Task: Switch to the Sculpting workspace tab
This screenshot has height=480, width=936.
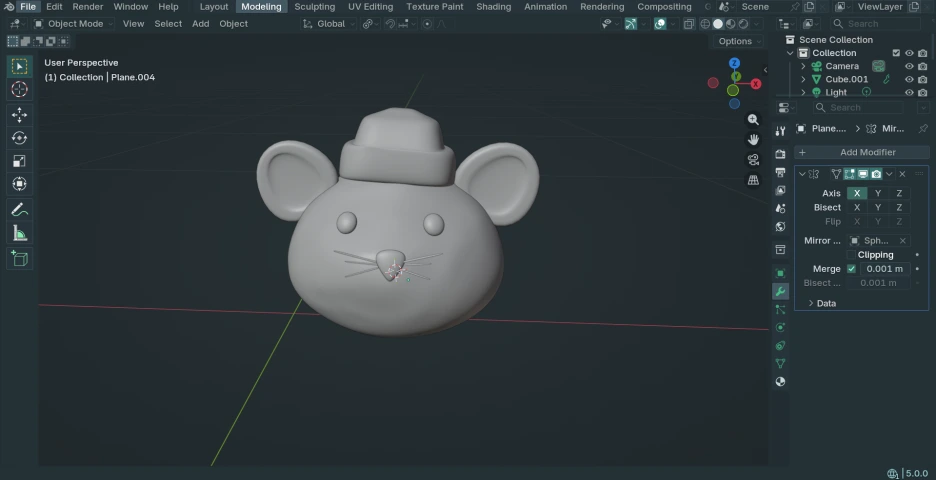Action: [x=314, y=7]
